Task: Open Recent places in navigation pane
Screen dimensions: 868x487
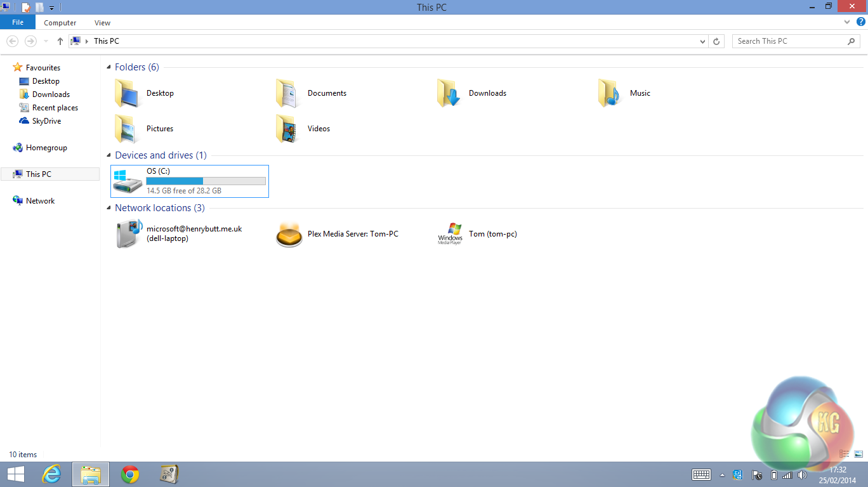Action: point(55,108)
